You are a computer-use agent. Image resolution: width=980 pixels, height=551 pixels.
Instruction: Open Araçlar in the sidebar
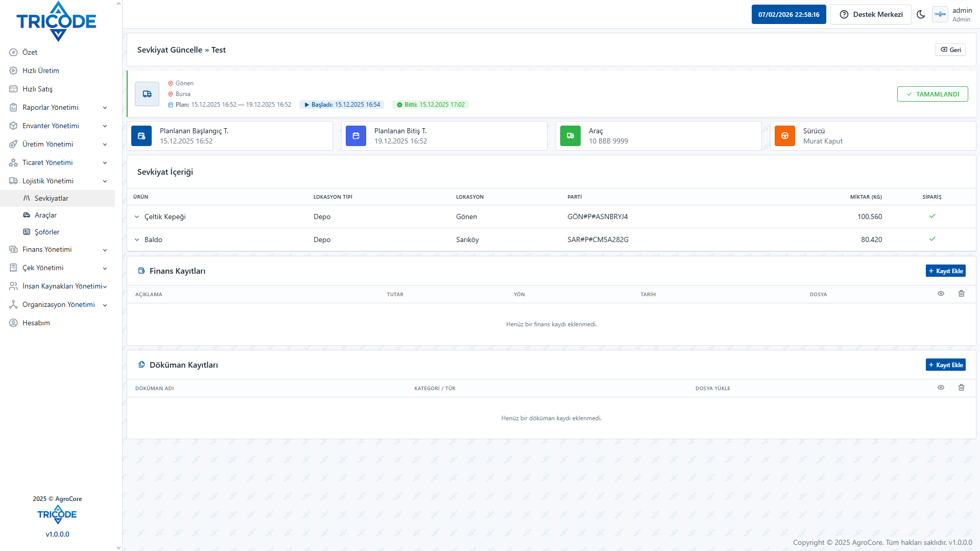[45, 215]
